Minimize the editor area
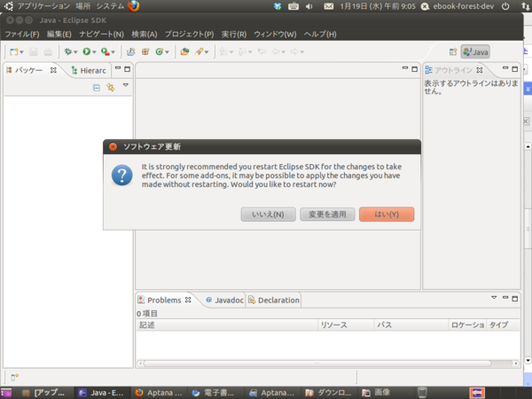 pyautogui.click(x=405, y=68)
